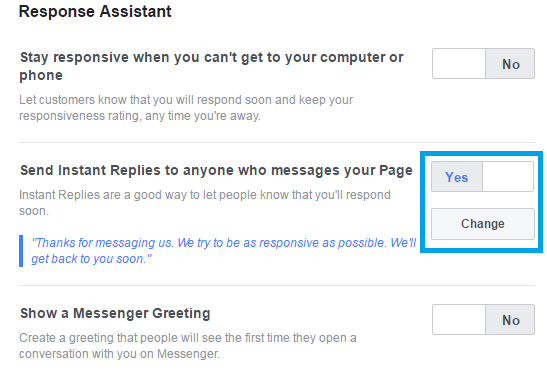Image resolution: width=547 pixels, height=371 pixels.
Task: Click the divider line above Messenger Greeting section
Action: coord(277,285)
